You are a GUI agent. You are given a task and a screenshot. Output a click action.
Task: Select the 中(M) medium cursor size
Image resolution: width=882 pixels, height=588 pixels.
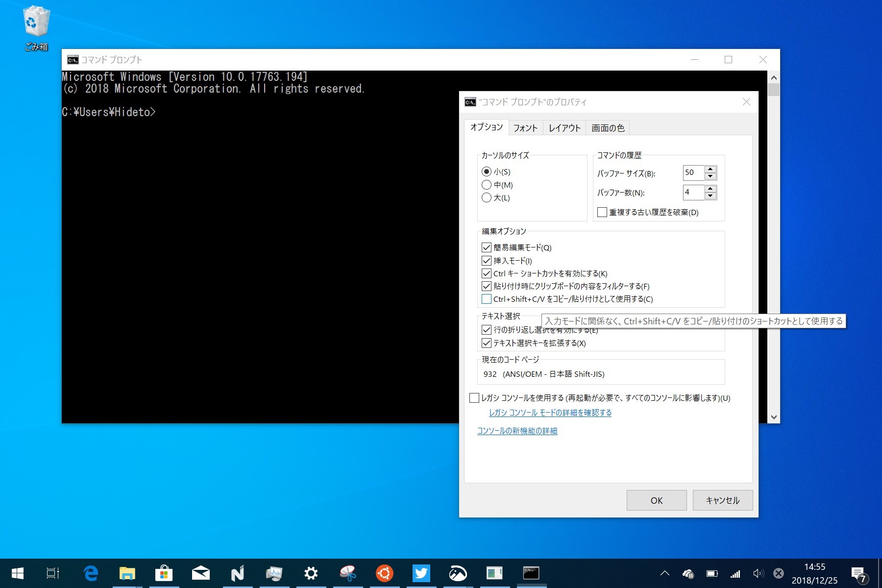point(497,185)
